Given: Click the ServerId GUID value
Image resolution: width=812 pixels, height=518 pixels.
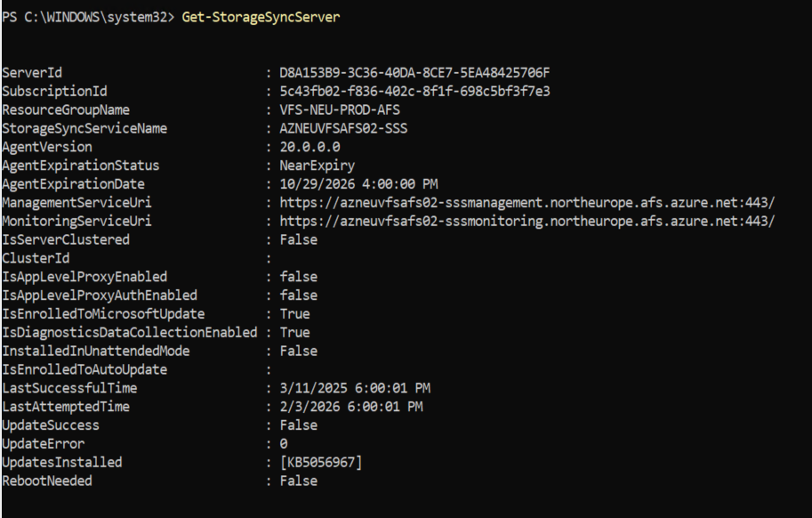Looking at the screenshot, I should tap(414, 72).
